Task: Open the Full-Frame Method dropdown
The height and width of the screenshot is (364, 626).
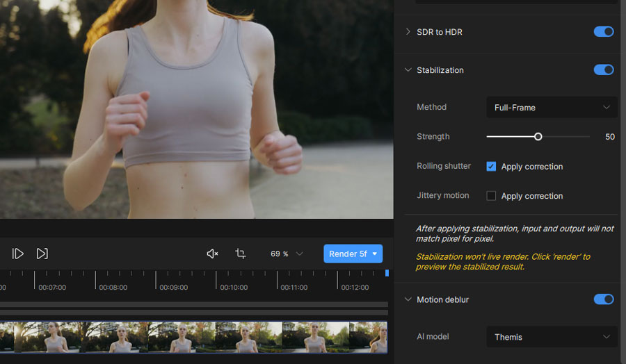Action: [x=552, y=107]
